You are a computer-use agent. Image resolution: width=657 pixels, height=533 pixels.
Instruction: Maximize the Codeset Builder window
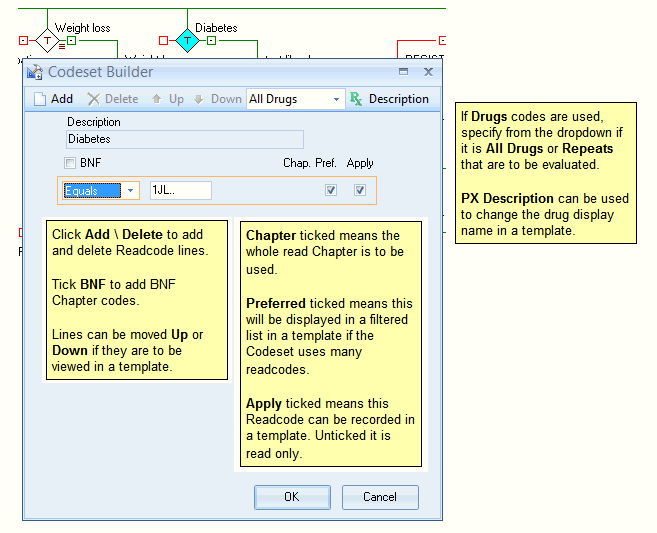click(403, 72)
